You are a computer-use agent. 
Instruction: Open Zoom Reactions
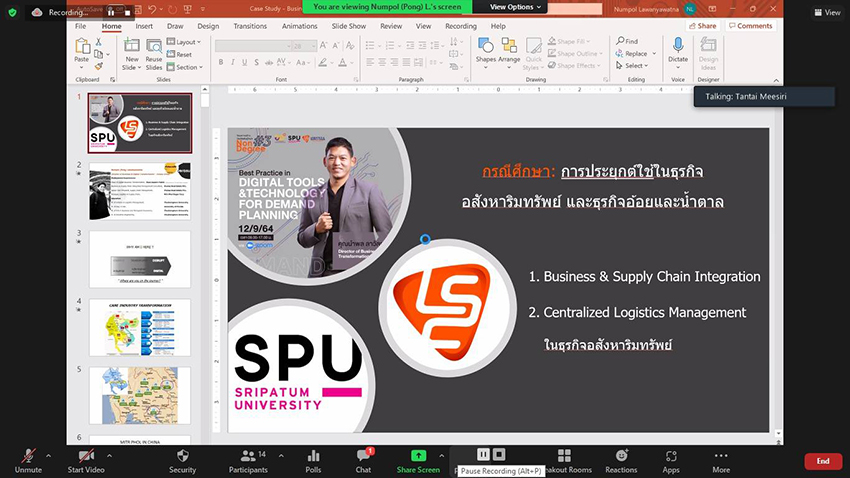(x=621, y=461)
